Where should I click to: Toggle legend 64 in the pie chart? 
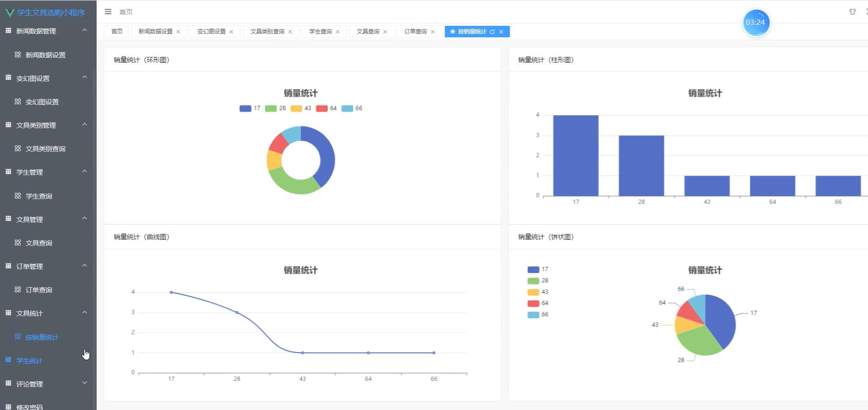[538, 303]
